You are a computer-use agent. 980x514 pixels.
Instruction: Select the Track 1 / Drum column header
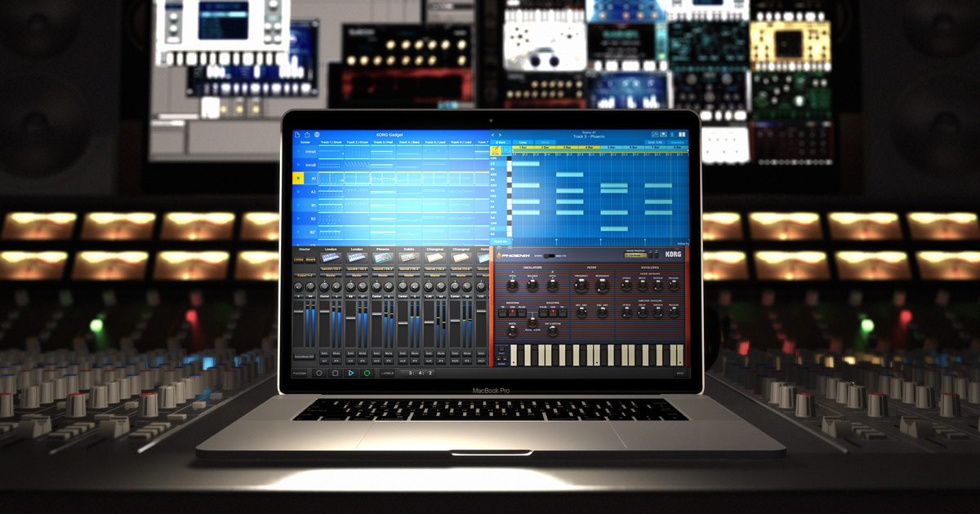tap(331, 142)
